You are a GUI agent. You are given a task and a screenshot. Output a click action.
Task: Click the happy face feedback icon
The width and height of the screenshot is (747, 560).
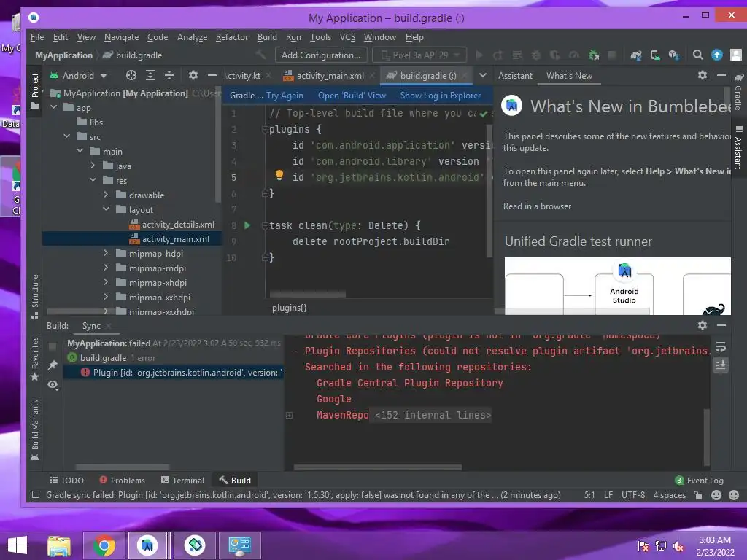(x=716, y=495)
